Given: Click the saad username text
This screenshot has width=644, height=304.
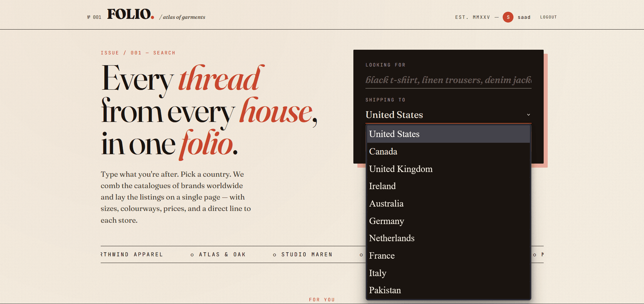Looking at the screenshot, I should [524, 17].
